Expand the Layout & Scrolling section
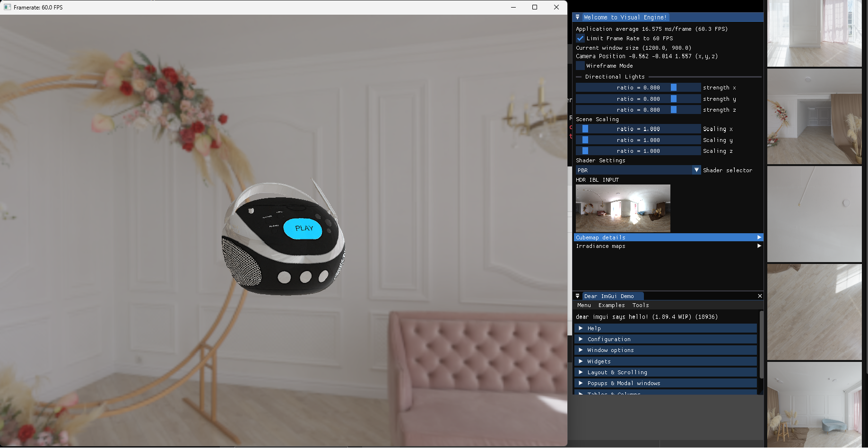Screen dimensions: 868x448 coord(666,372)
